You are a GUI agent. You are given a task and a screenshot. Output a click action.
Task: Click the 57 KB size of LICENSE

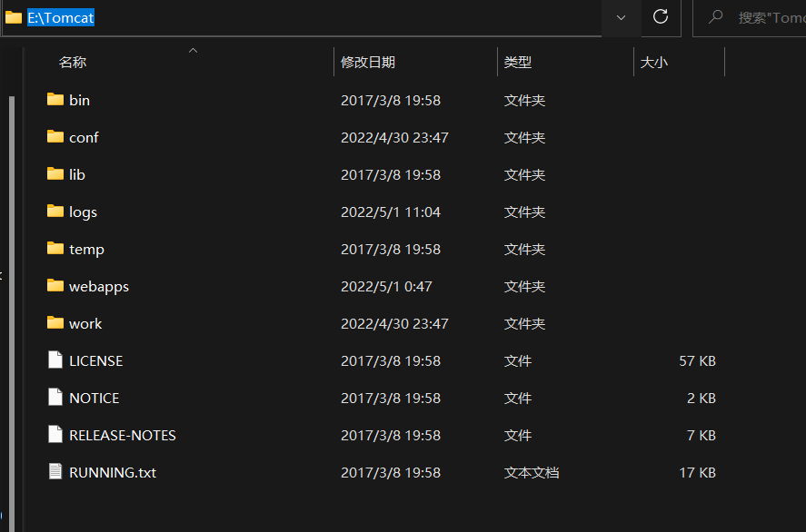[698, 361]
